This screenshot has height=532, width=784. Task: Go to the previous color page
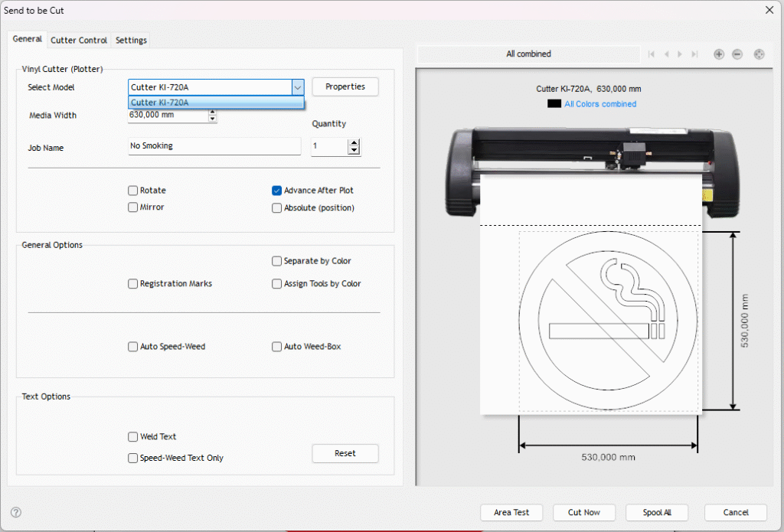[x=667, y=54]
